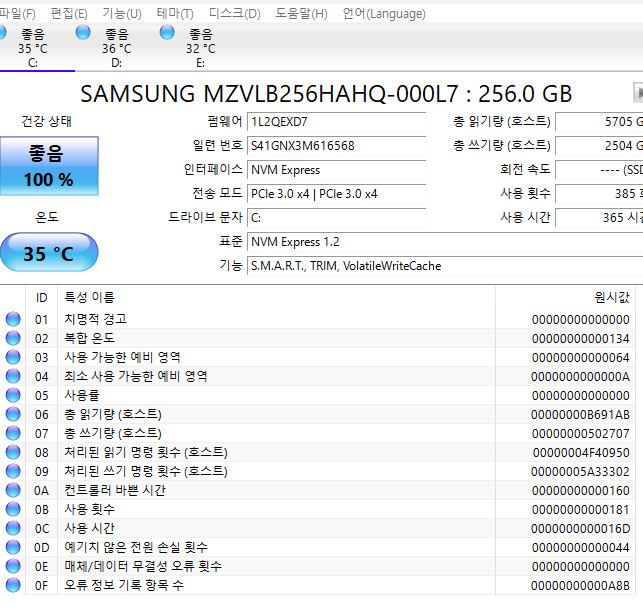
Task: Open the 편집(E) menu
Action: (69, 14)
